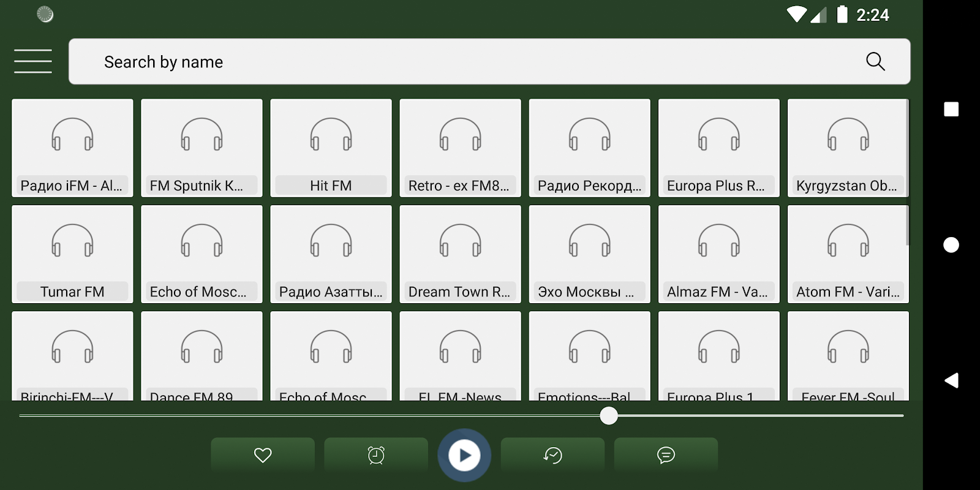
Task: Open the Echo of Mosc... tile beside Tumar FM
Action: 202,254
